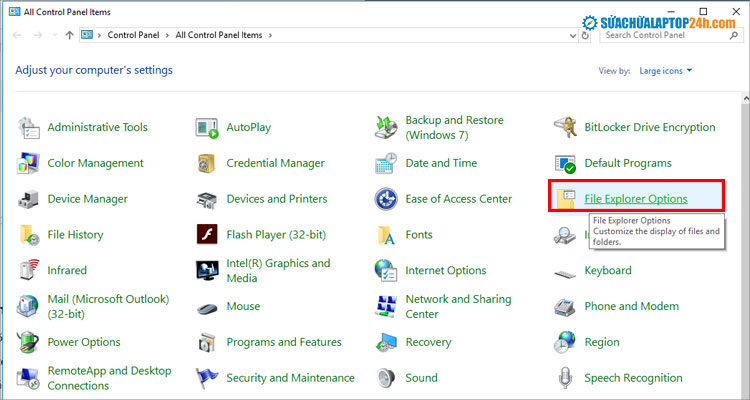Click the All Control Panel Items breadcrumb
This screenshot has width=750, height=400.
[x=219, y=35]
